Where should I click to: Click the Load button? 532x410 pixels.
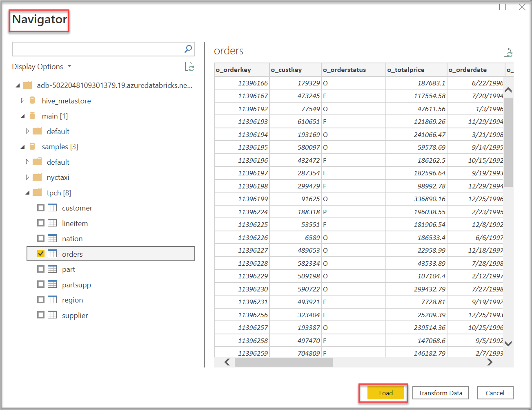coord(385,393)
